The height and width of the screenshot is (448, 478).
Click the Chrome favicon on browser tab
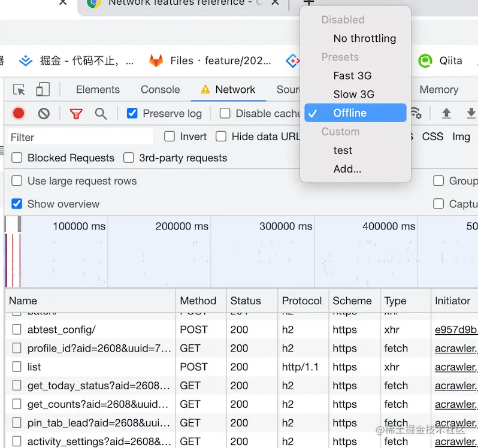tap(93, 3)
